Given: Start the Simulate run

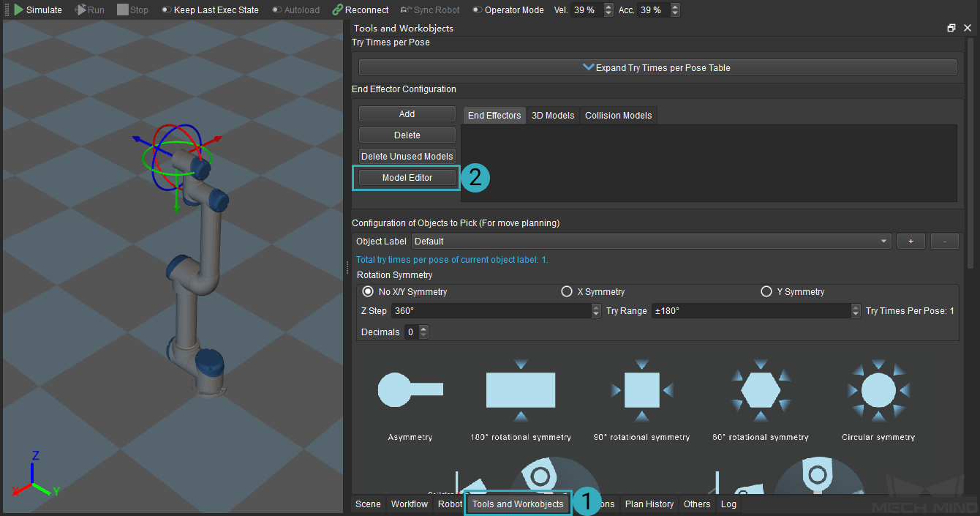Looking at the screenshot, I should pyautogui.click(x=38, y=10).
